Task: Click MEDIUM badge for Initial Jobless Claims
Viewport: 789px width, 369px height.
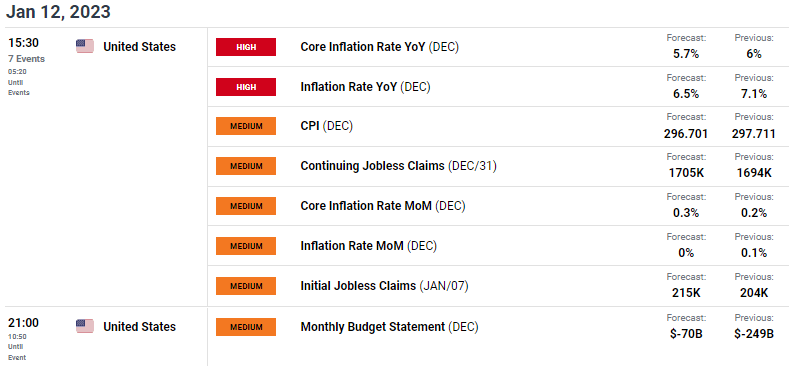Action: point(246,286)
